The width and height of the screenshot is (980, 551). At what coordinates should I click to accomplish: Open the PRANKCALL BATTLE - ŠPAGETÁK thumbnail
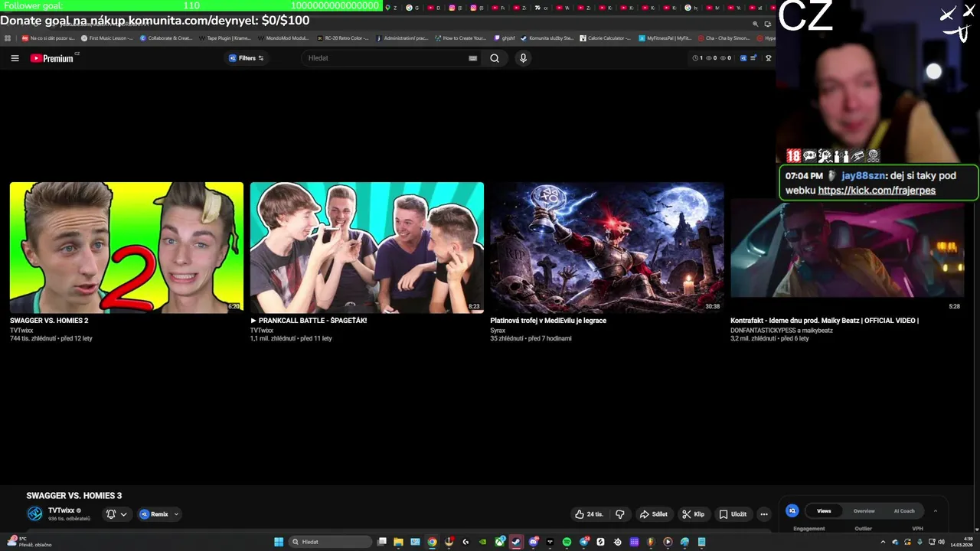click(x=367, y=248)
